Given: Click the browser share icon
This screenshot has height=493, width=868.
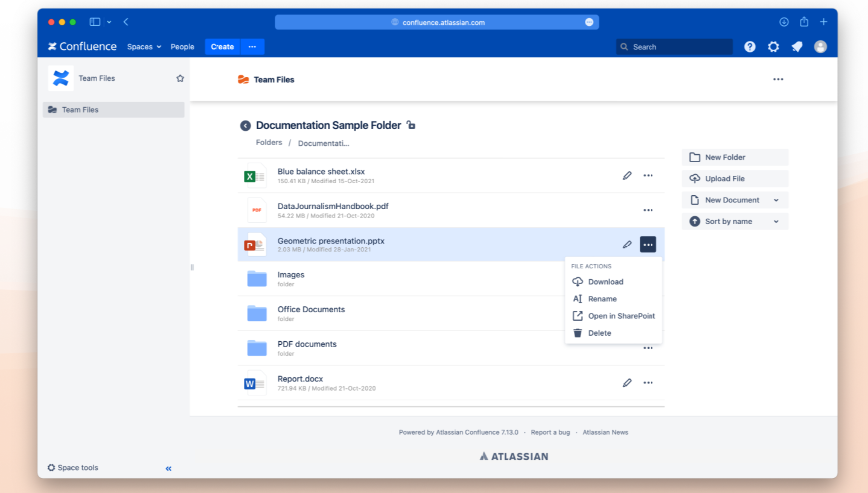Looking at the screenshot, I should tap(804, 22).
